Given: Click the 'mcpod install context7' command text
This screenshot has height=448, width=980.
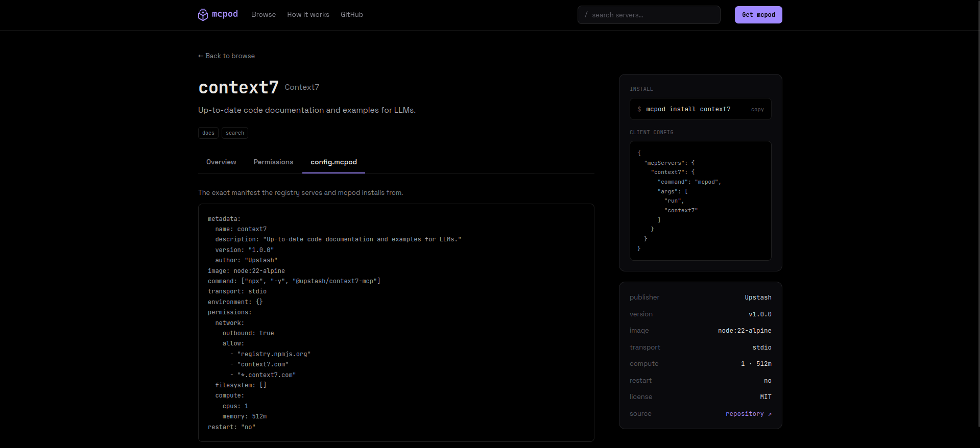Looking at the screenshot, I should (688, 109).
